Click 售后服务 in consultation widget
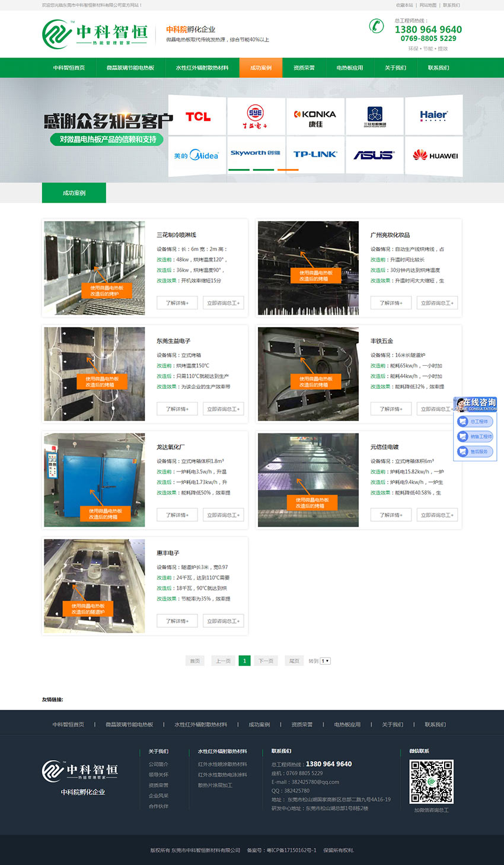Image resolution: width=504 pixels, height=865 pixels. [x=475, y=452]
